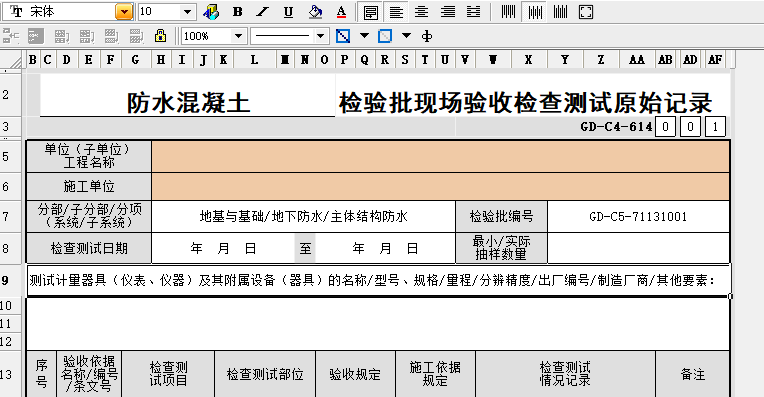Select column header X
Viewport: 764px width, 397px height.
(x=528, y=60)
